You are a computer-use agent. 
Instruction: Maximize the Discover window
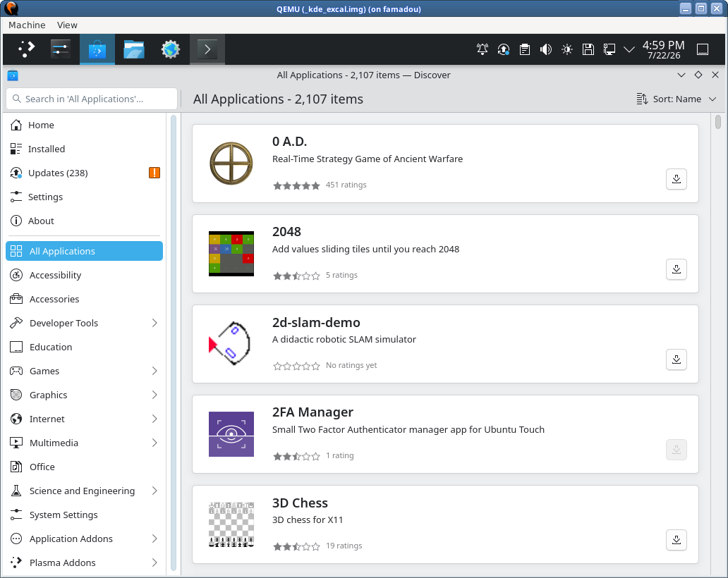(698, 75)
